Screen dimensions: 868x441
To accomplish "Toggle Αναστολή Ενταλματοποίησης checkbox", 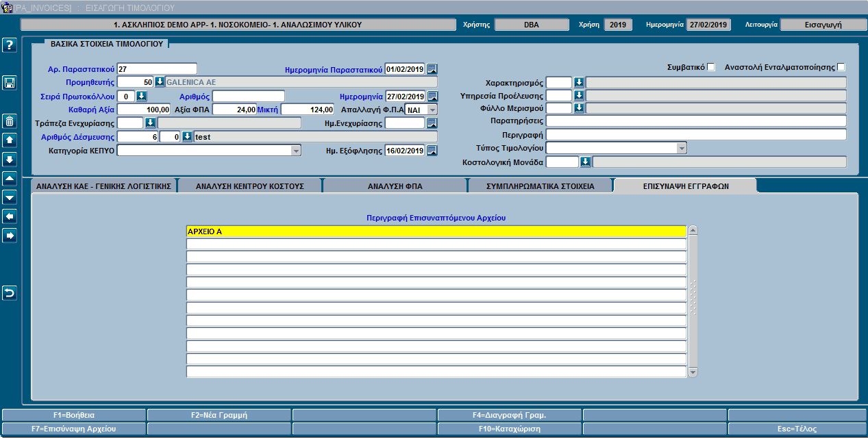I will [841, 67].
